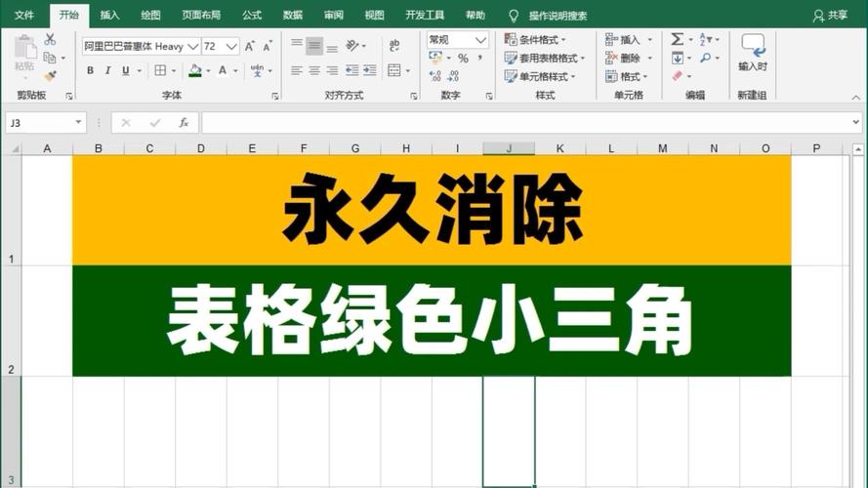Align text right
Image resolution: width=868 pixels, height=488 pixels.
tap(332, 70)
